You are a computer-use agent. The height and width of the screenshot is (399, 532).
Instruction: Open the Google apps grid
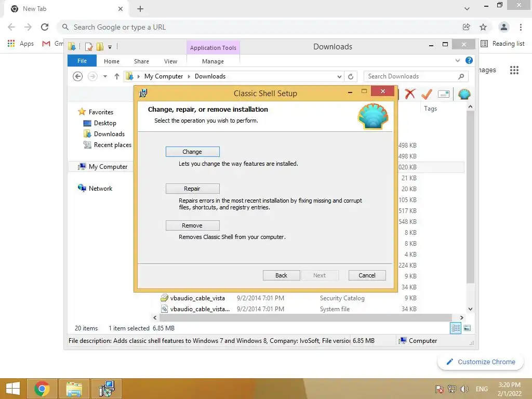[514, 70]
